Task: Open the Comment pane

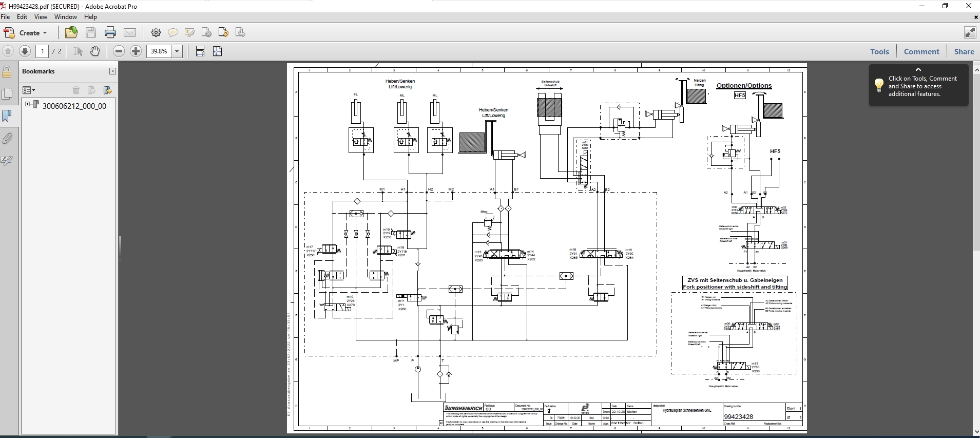Action: [x=921, y=51]
